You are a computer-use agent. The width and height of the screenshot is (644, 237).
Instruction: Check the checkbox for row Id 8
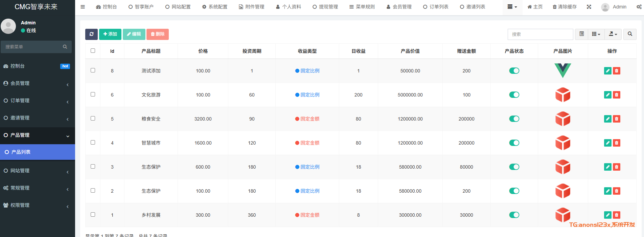93,70
